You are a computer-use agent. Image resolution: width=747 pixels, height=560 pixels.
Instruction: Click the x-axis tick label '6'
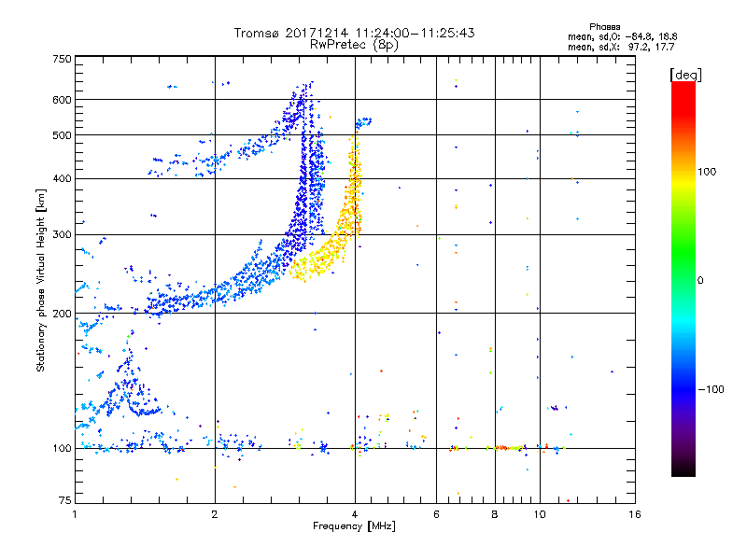click(x=436, y=514)
